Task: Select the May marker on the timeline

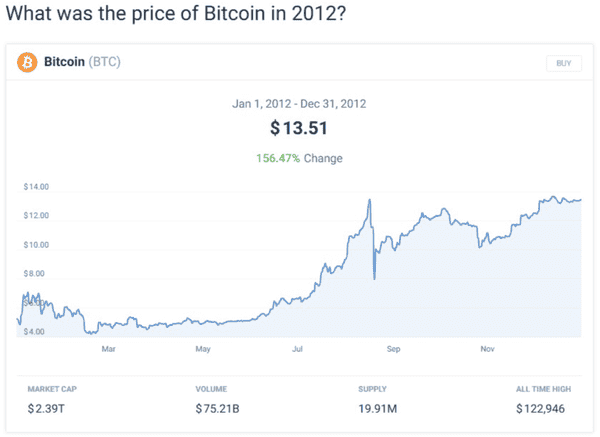Action: (203, 349)
